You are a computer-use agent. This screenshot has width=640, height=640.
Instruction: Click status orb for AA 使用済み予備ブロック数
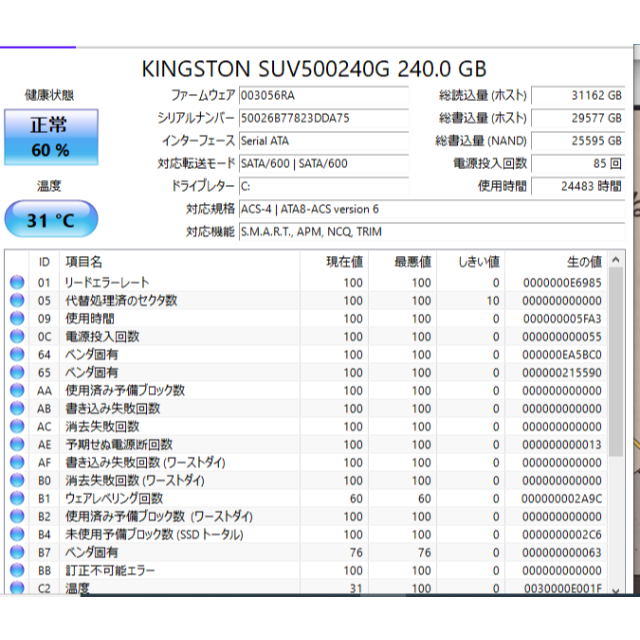click(x=17, y=390)
